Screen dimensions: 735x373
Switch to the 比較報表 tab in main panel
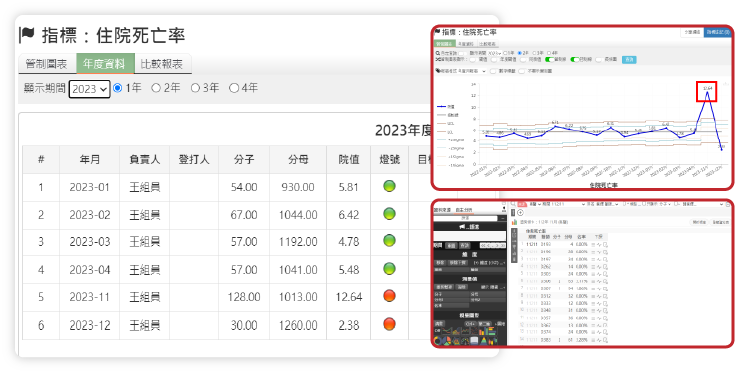(x=162, y=64)
